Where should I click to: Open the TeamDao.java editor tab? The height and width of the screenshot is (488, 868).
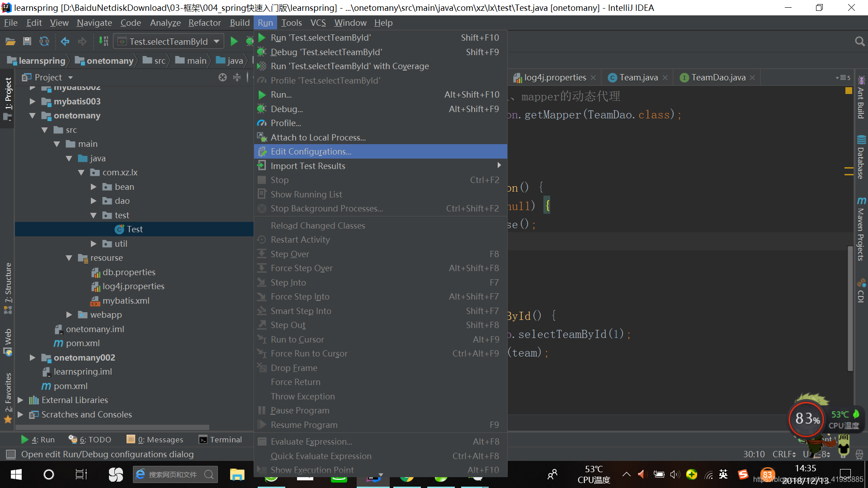714,77
